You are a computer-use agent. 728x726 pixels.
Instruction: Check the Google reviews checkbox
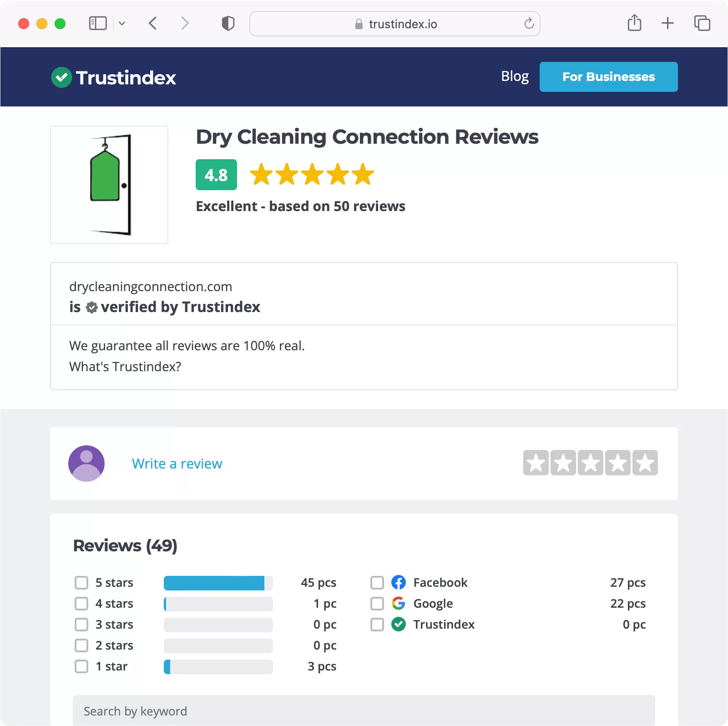(x=377, y=604)
